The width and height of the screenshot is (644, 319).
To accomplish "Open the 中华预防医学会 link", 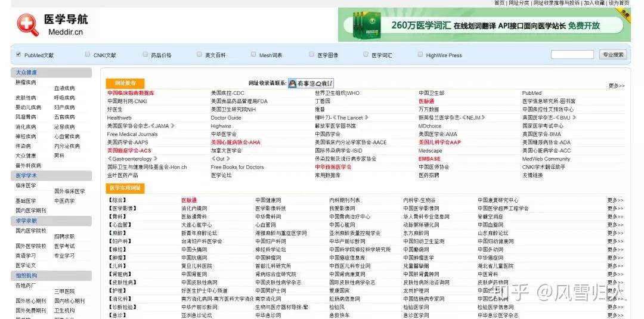I will point(333,167).
